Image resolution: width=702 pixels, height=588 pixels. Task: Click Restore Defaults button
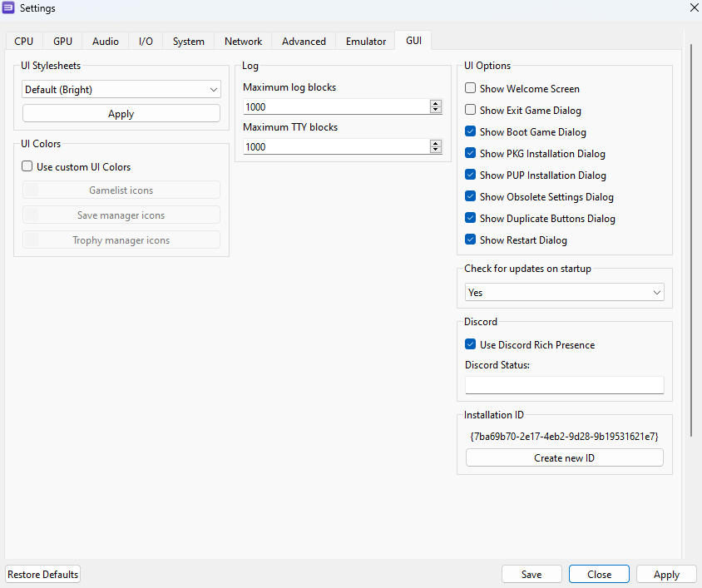coord(43,575)
